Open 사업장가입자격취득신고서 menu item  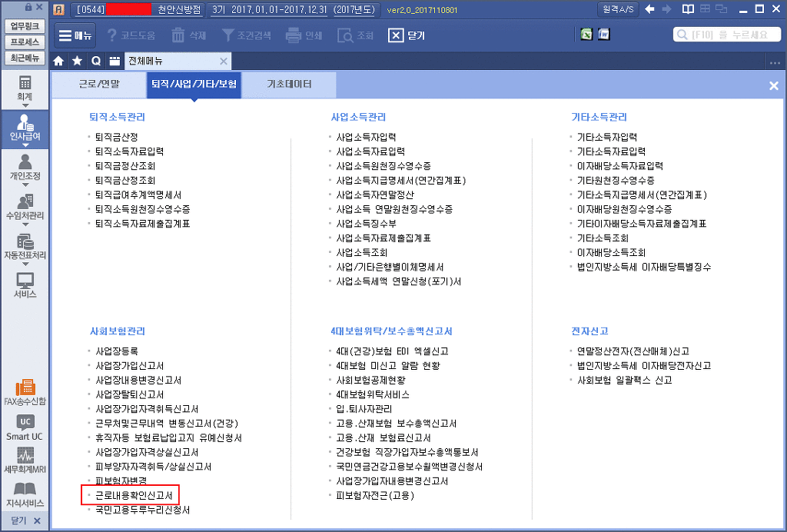147,409
